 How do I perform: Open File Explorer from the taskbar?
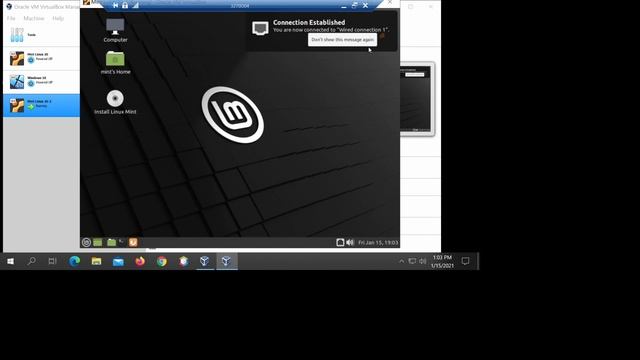pyautogui.click(x=96, y=261)
